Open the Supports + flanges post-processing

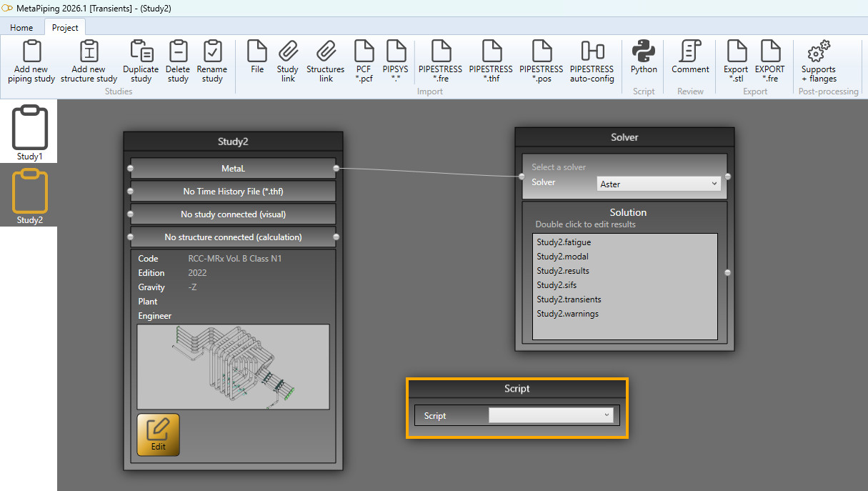pyautogui.click(x=819, y=61)
